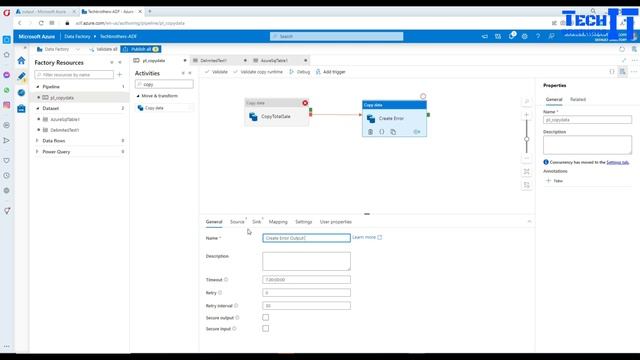This screenshot has width=640, height=360.
Task: Open pipeline toolbar more options ellipsis
Action: point(634,72)
